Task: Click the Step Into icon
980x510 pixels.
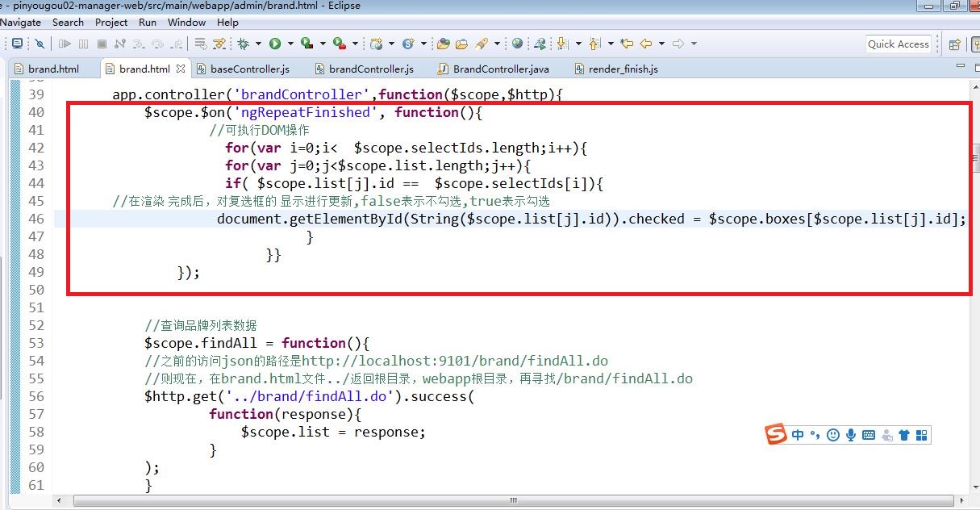Action: [x=139, y=44]
